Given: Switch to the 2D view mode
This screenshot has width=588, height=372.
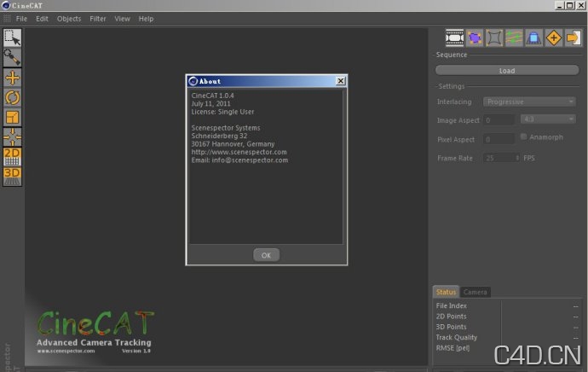Looking at the screenshot, I should coord(13,156).
